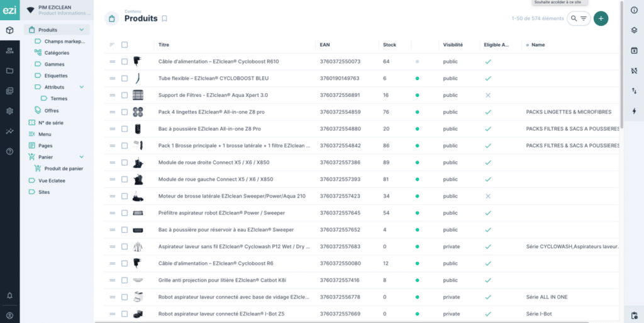The width and height of the screenshot is (644, 323).
Task: Sort by the EAN column header
Action: tap(325, 45)
